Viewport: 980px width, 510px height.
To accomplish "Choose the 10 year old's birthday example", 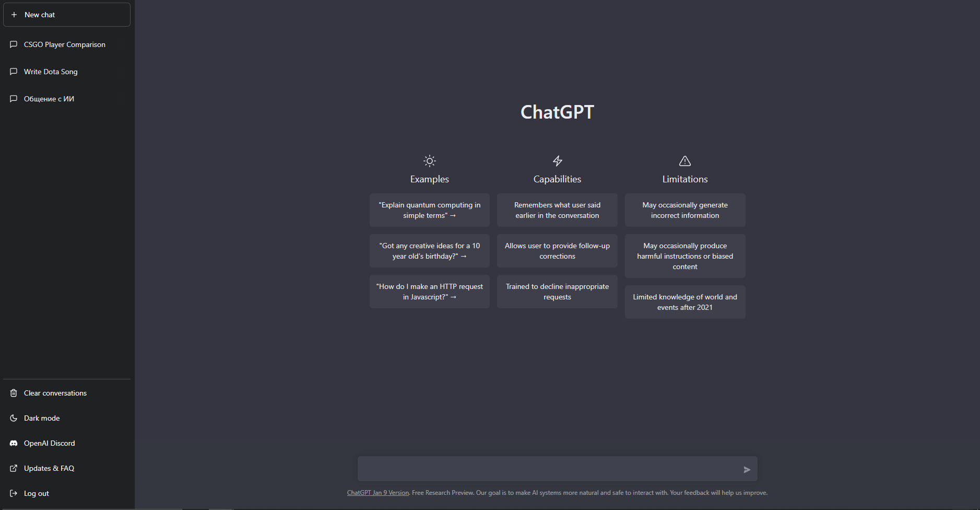I will click(x=430, y=251).
